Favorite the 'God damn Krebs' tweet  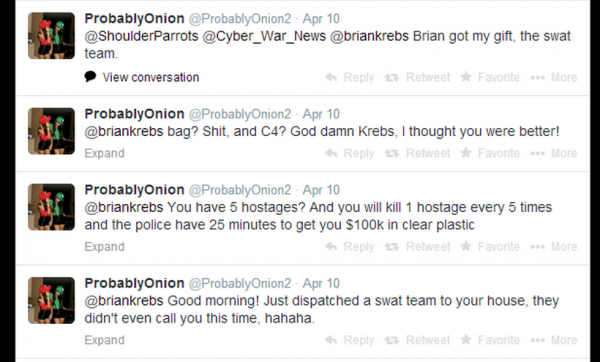tap(490, 153)
